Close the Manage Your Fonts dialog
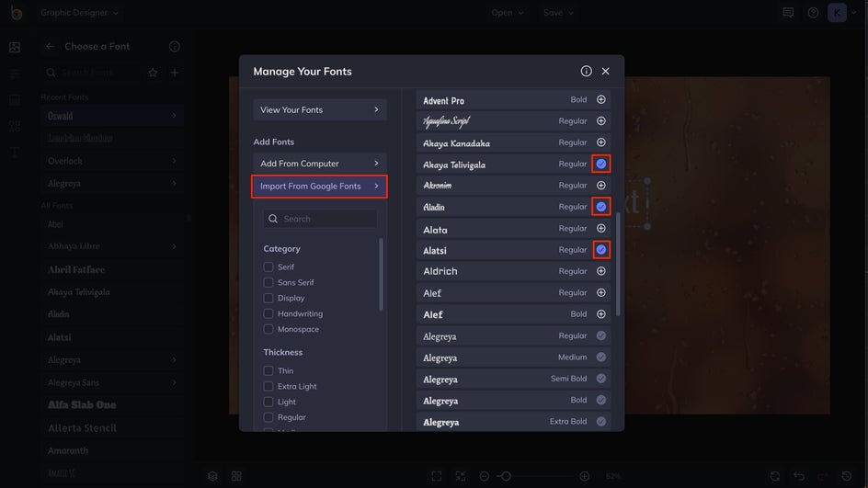Image resolution: width=868 pixels, height=488 pixels. pyautogui.click(x=606, y=71)
